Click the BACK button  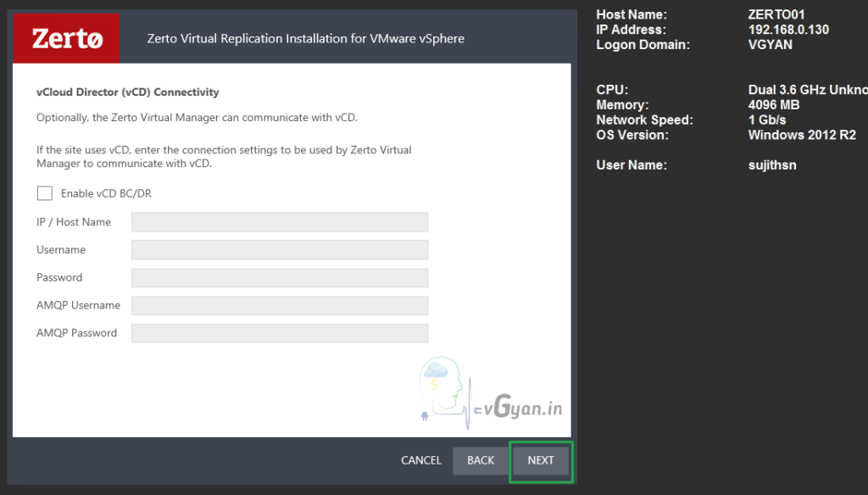(x=480, y=460)
